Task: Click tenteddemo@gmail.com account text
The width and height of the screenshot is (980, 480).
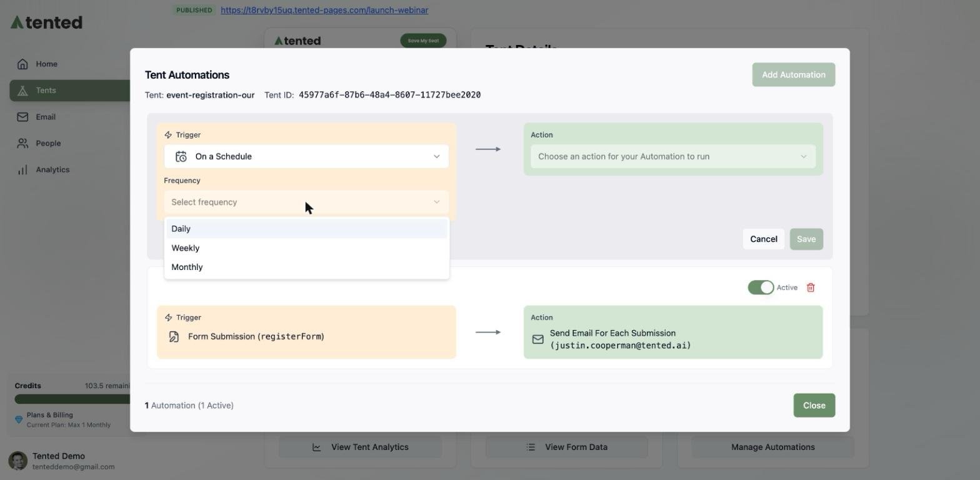Action: (74, 467)
